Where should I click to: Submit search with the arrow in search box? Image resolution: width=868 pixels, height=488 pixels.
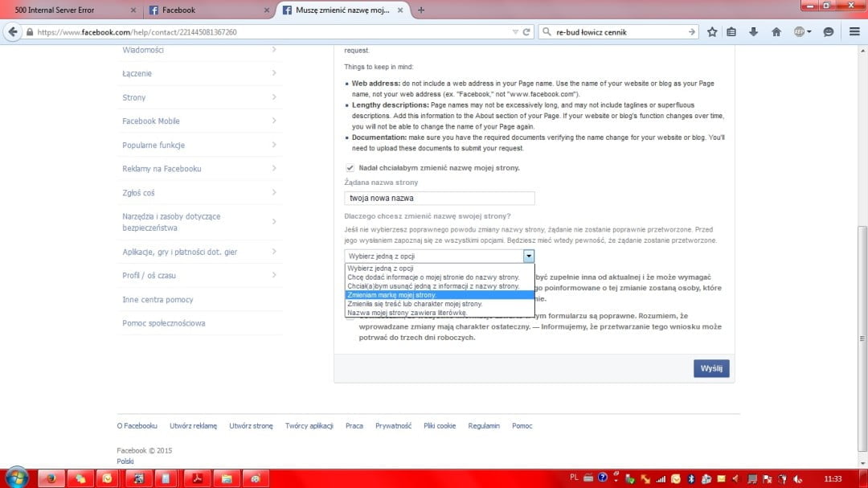tap(691, 32)
